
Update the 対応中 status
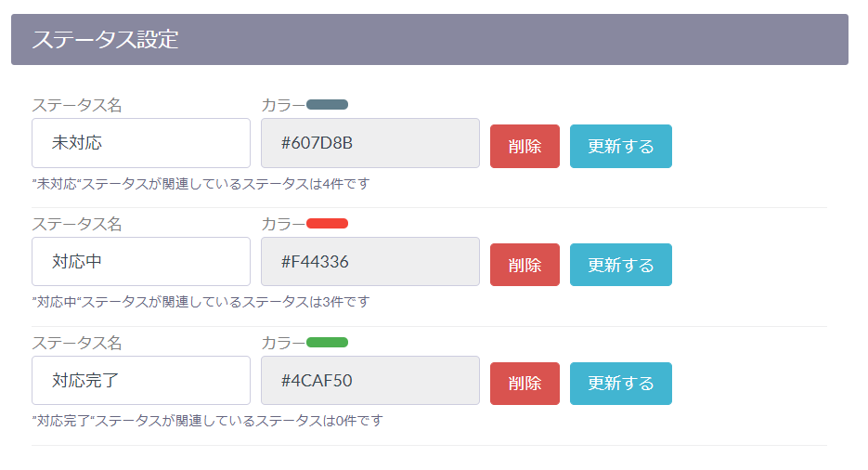(620, 265)
